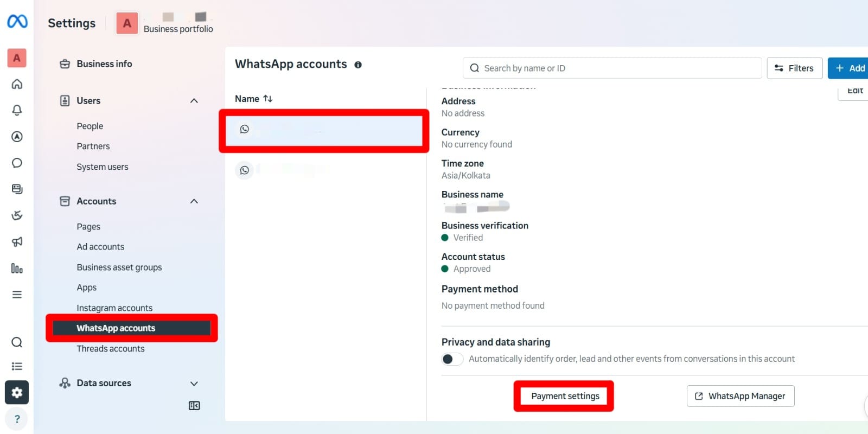
Task: Open notifications bell icon
Action: pyautogui.click(x=17, y=110)
